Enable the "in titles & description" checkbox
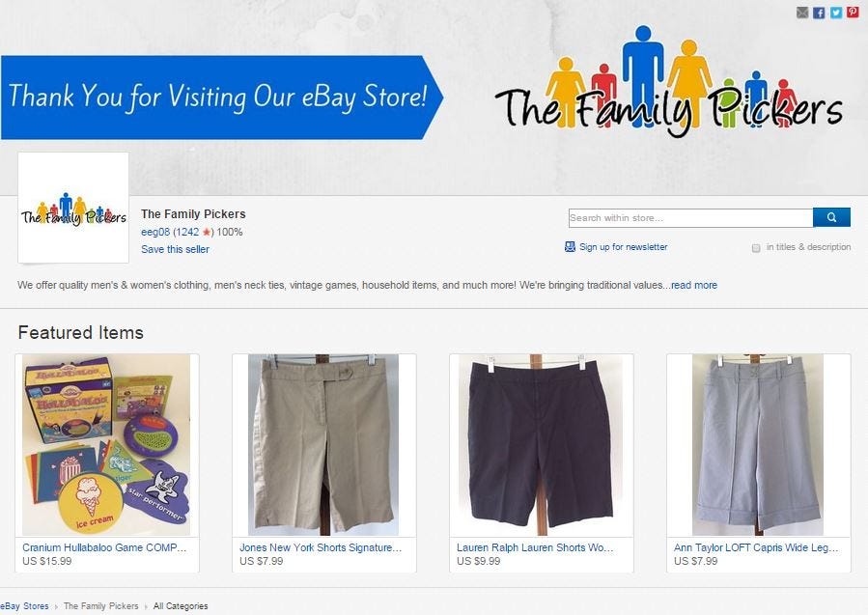 [756, 247]
